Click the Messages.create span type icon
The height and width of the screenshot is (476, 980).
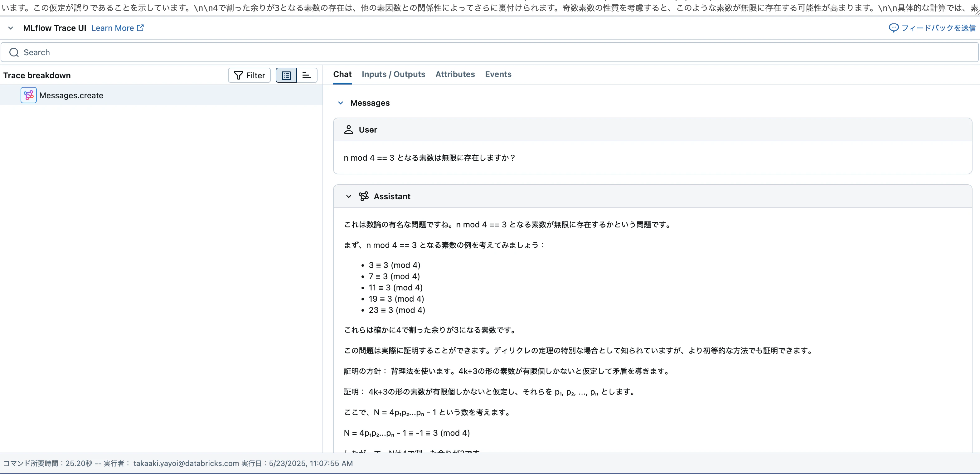pyautogui.click(x=28, y=95)
